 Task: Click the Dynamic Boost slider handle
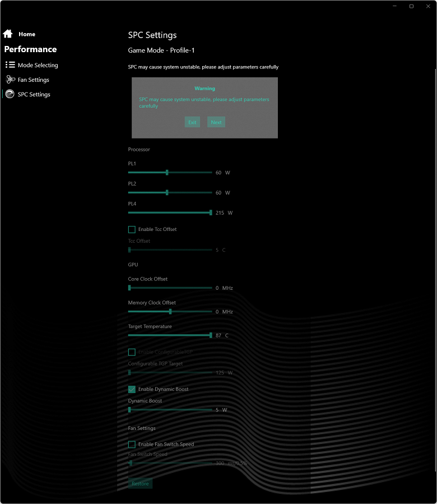(129, 410)
